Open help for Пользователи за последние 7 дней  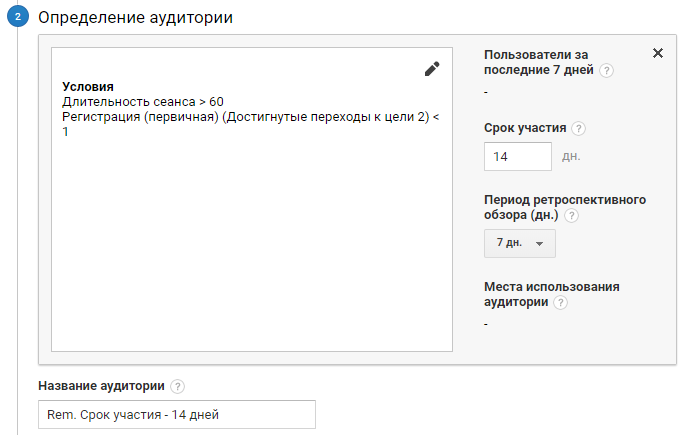click(606, 70)
